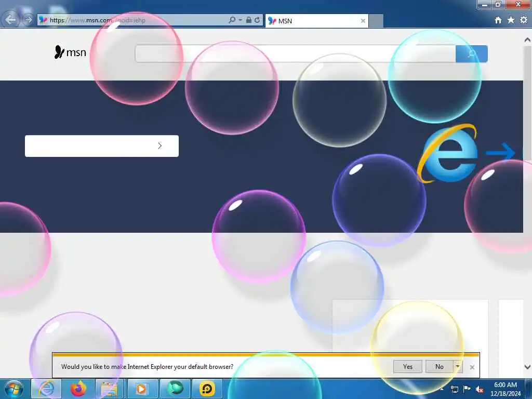Open the address bar autocomplete dropdown arrow
Image resolution: width=532 pixels, height=399 pixels.
240,20
